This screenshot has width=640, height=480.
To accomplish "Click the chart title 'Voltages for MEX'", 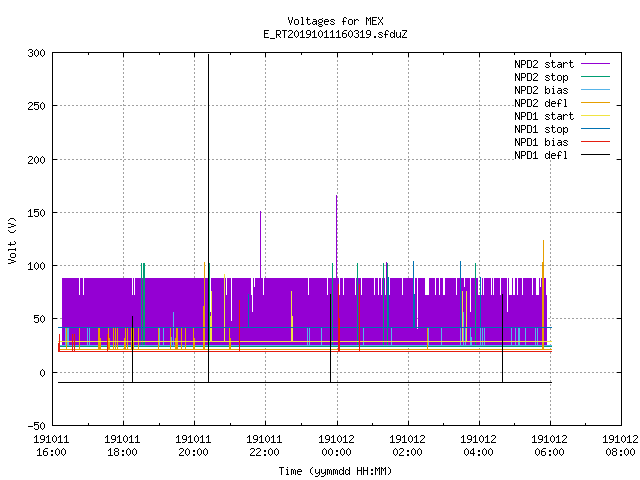I will (335, 21).
